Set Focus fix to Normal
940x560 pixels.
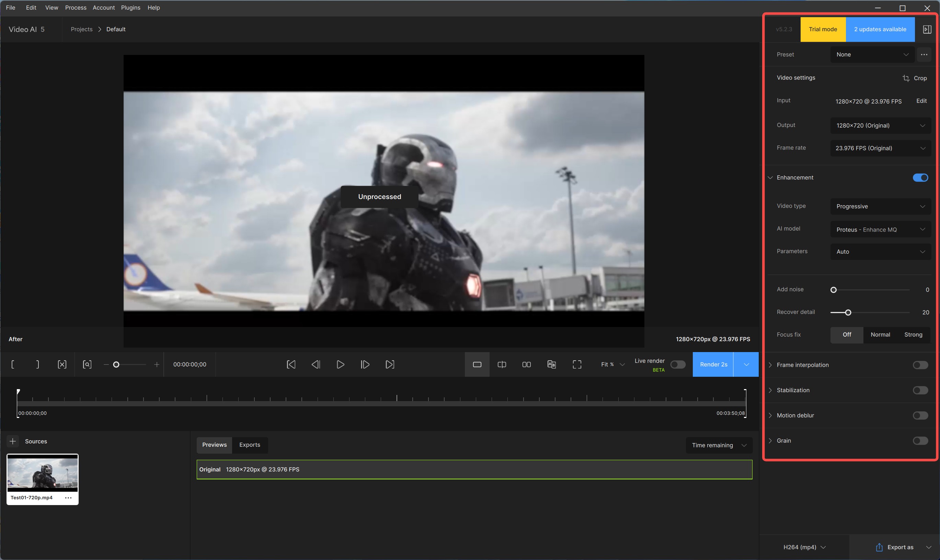tap(880, 335)
